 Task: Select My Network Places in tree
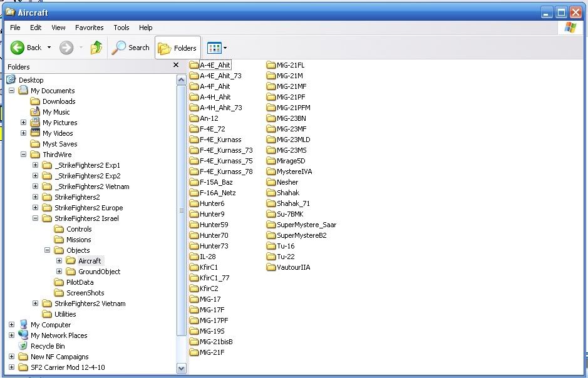pos(59,335)
